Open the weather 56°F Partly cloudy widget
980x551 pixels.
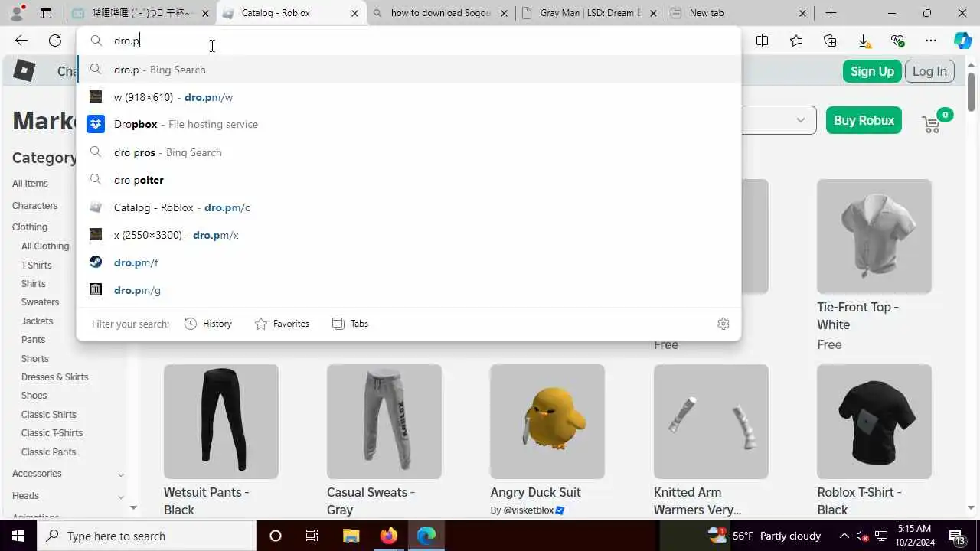click(764, 536)
